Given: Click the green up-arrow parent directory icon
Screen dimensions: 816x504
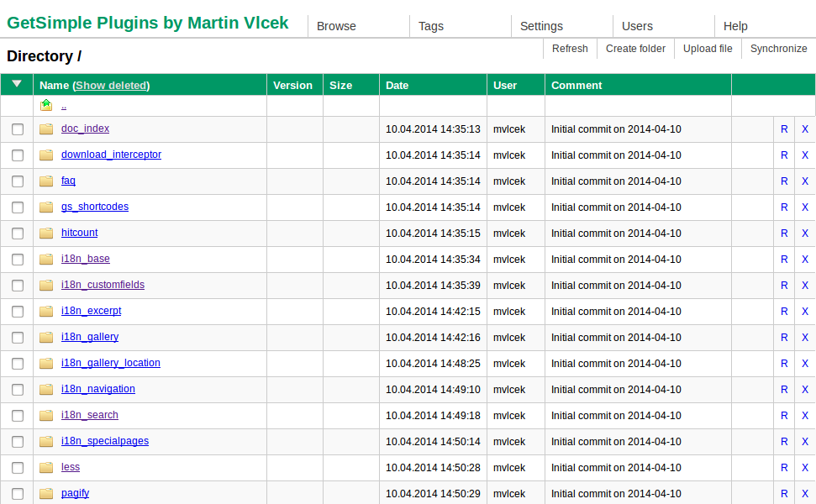Looking at the screenshot, I should pyautogui.click(x=46, y=105).
